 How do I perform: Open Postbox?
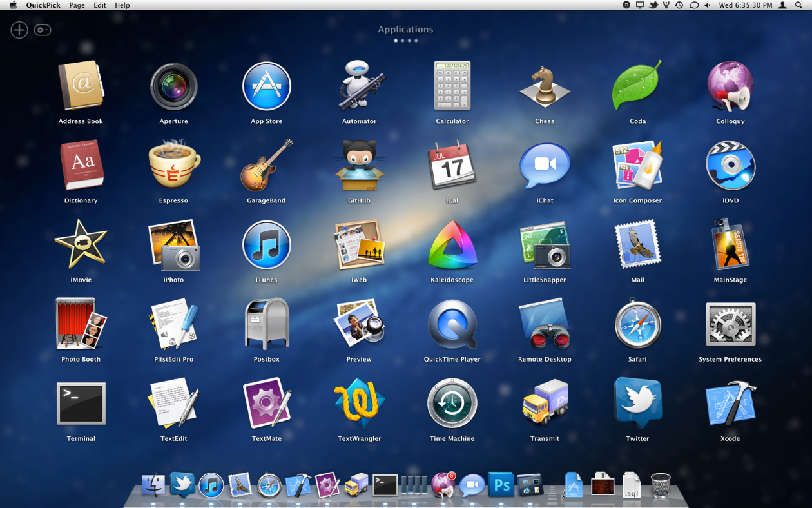click(x=266, y=324)
